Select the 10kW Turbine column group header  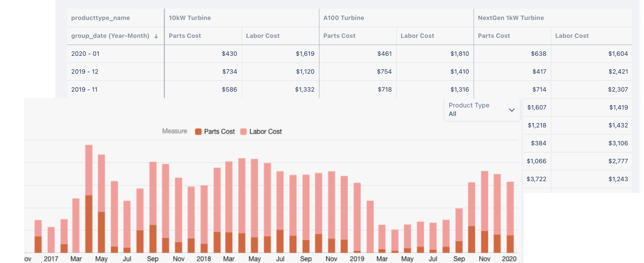pyautogui.click(x=190, y=18)
